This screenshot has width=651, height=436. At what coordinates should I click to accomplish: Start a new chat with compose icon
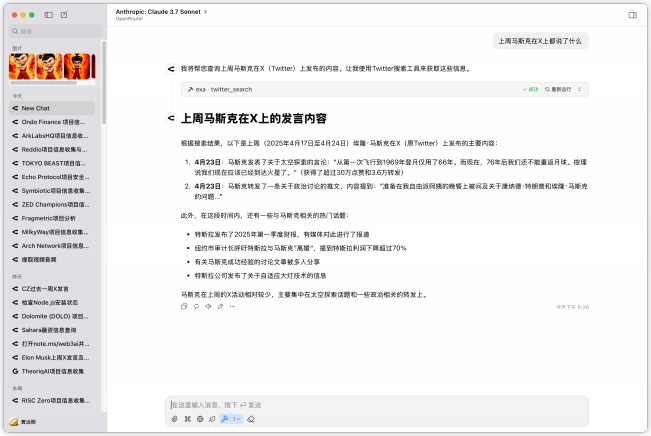pos(64,15)
